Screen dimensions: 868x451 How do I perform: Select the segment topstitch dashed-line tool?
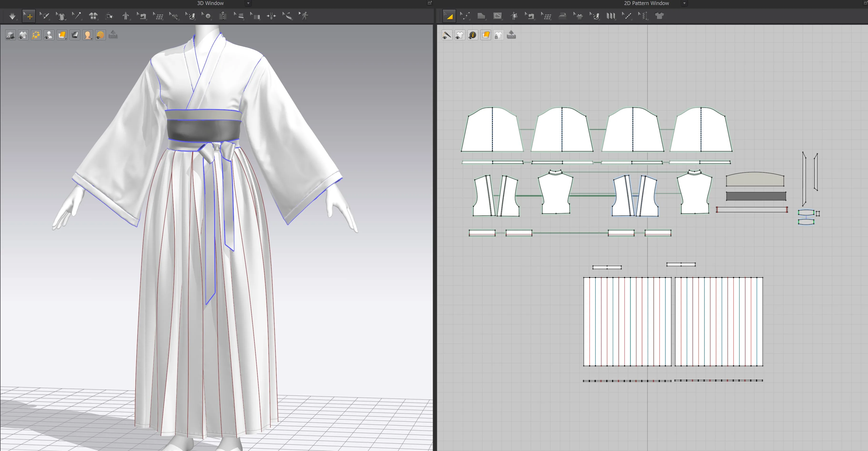(x=627, y=16)
